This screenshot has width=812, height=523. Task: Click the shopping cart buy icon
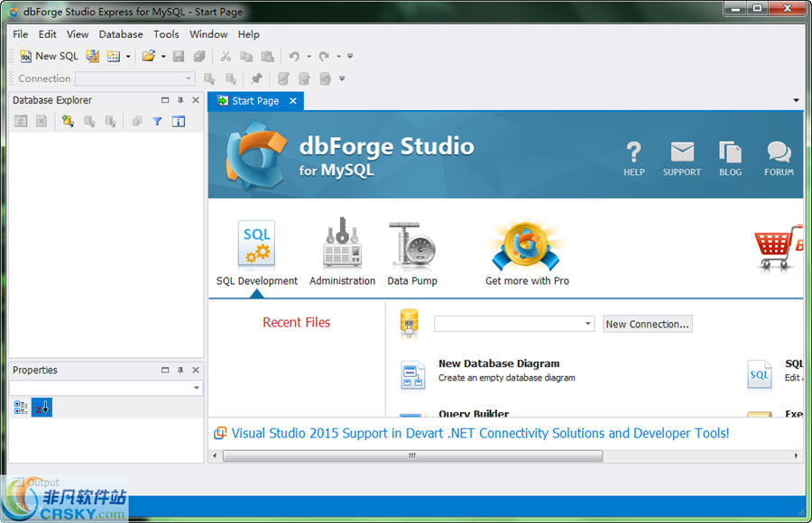tap(778, 247)
